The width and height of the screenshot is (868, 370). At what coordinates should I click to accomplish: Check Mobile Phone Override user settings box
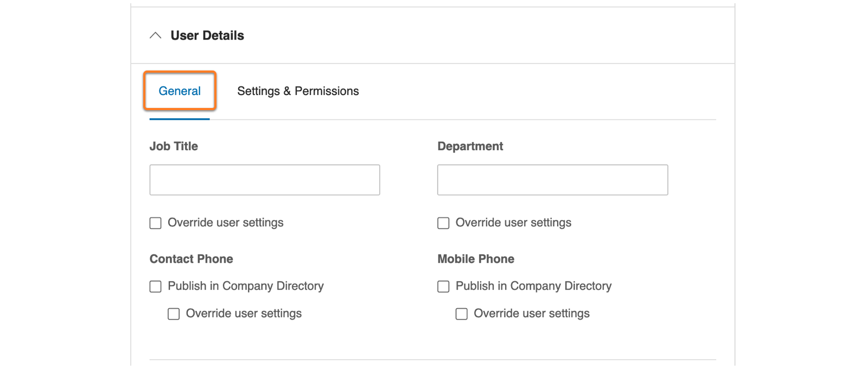click(x=462, y=314)
